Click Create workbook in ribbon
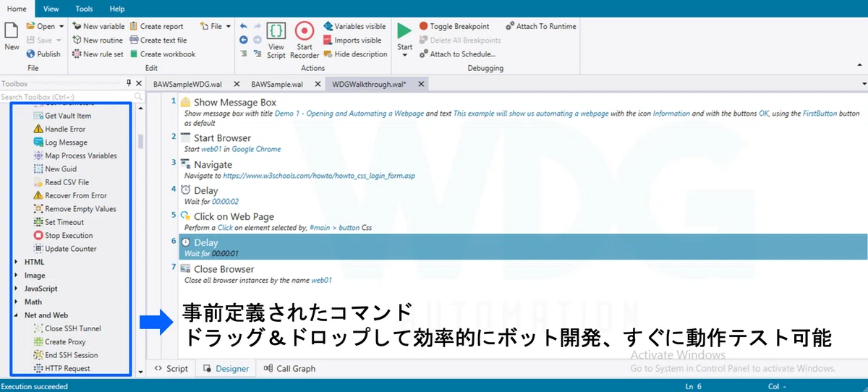The width and height of the screenshot is (868, 392). [162, 54]
